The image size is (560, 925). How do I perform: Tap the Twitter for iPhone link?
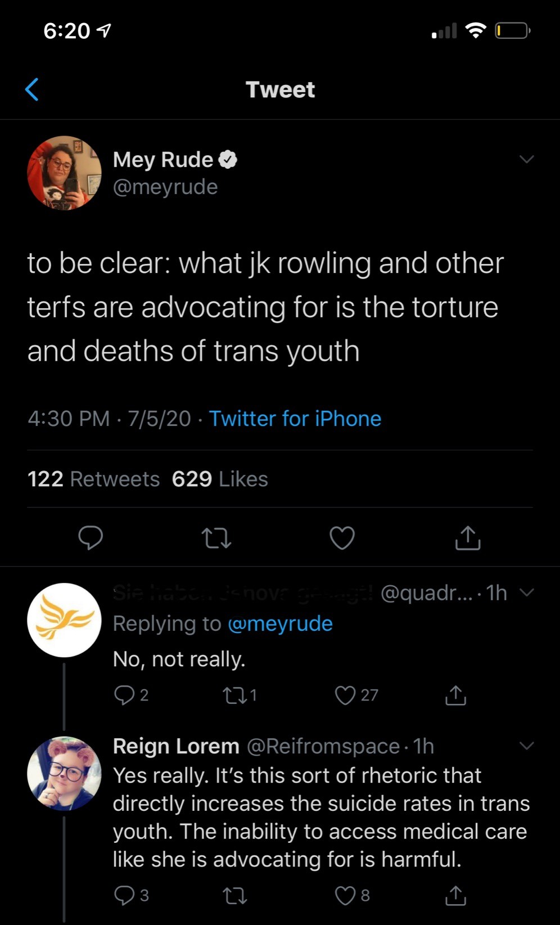pyautogui.click(x=295, y=419)
